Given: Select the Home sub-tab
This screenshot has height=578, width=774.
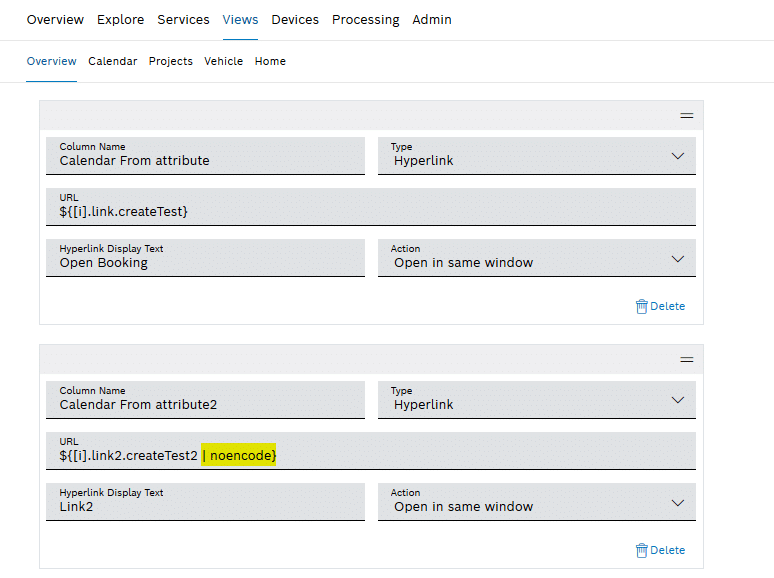Looking at the screenshot, I should pyautogui.click(x=270, y=61).
